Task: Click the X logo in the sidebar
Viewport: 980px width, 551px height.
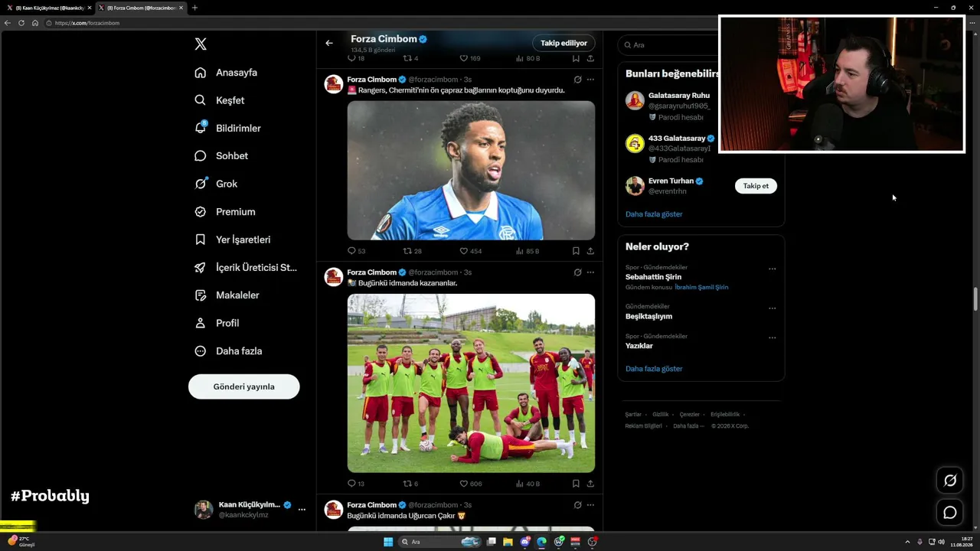Action: point(201,44)
